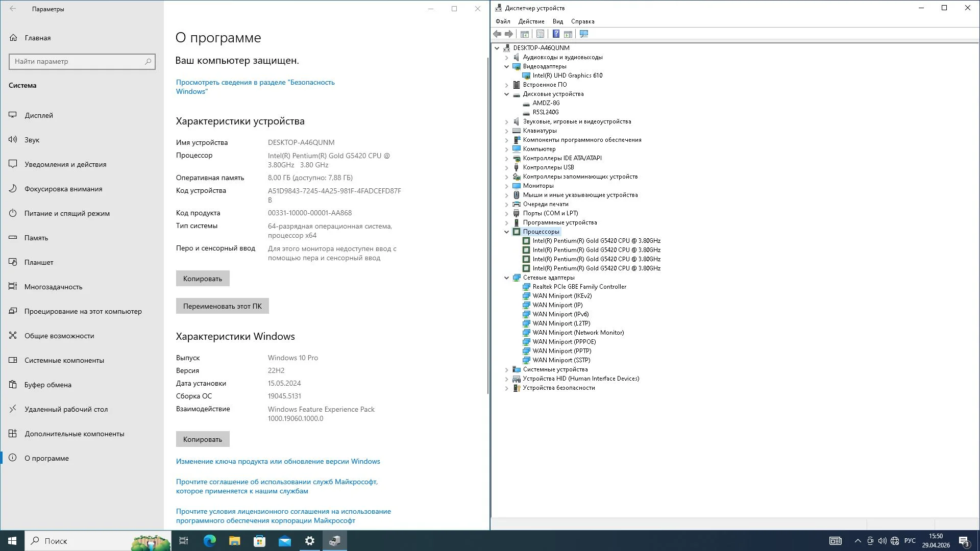This screenshot has width=980, height=551.
Task: Expand the Контроллеры USB node
Action: 507,167
